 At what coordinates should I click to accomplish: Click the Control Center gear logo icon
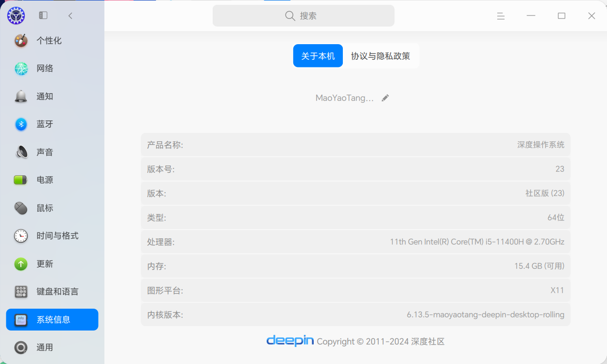tap(16, 16)
